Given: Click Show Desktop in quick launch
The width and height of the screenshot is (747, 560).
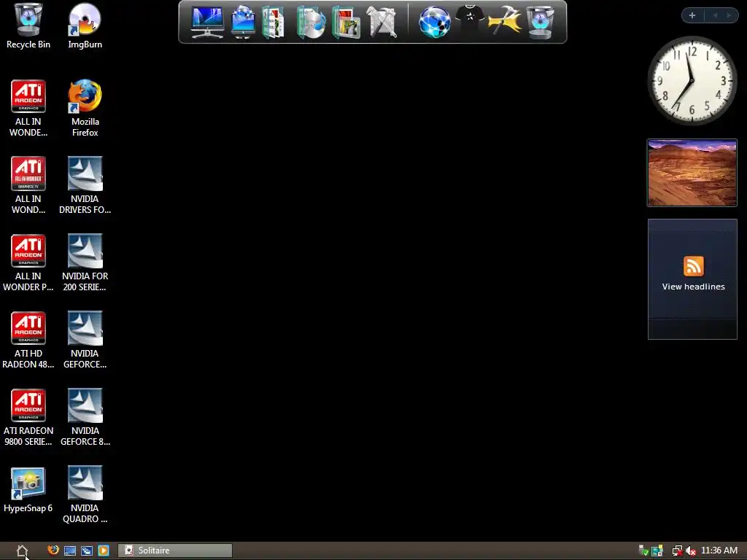Looking at the screenshot, I should pyautogui.click(x=70, y=551).
